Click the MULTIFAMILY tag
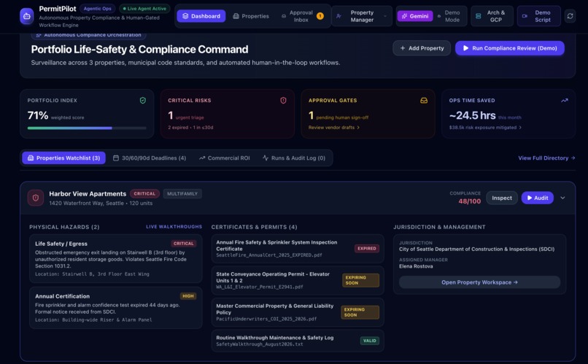The height and width of the screenshot is (364, 588). [x=182, y=194]
